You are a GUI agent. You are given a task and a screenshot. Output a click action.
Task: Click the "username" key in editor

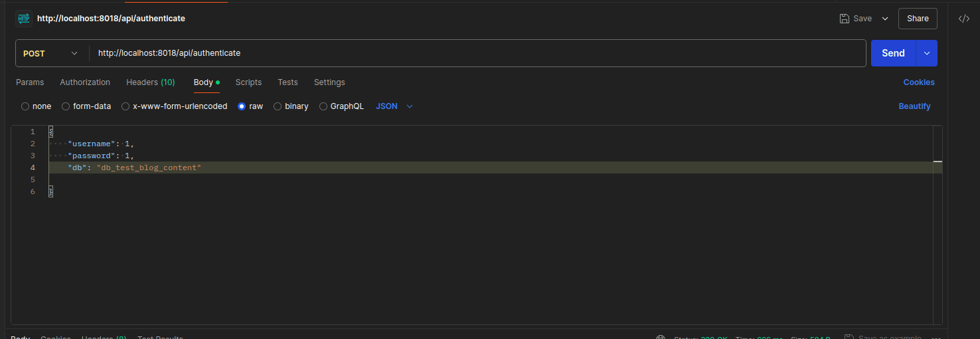[x=92, y=144]
